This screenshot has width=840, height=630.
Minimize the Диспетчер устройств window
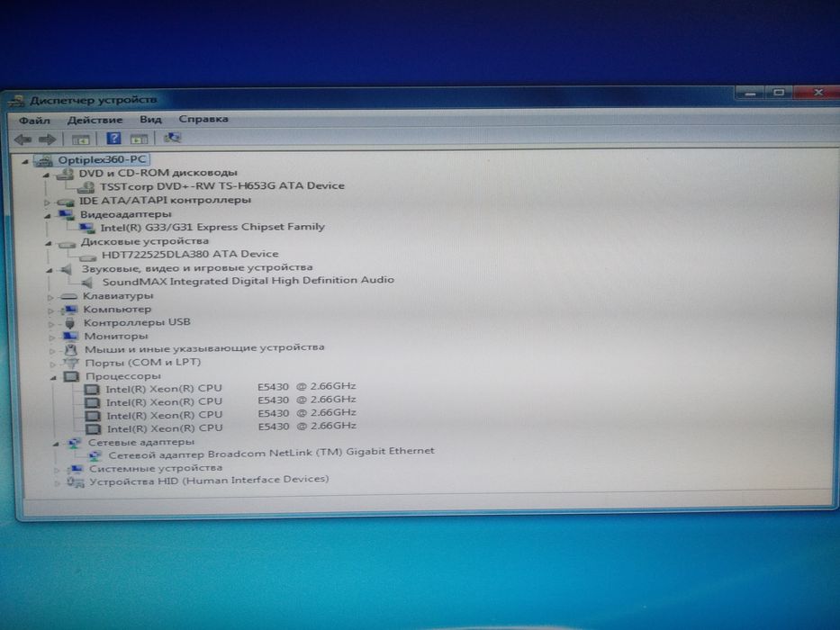point(750,93)
